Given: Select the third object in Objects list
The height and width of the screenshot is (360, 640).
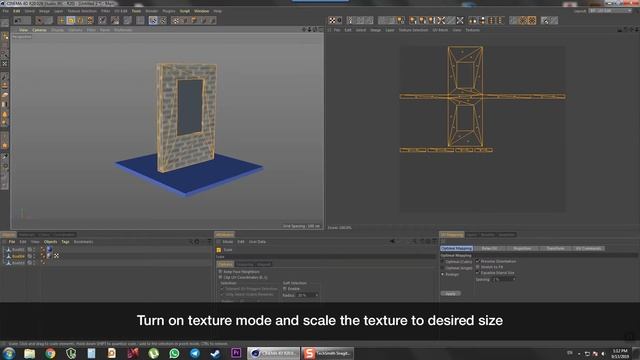Looking at the screenshot, I should click(18, 263).
